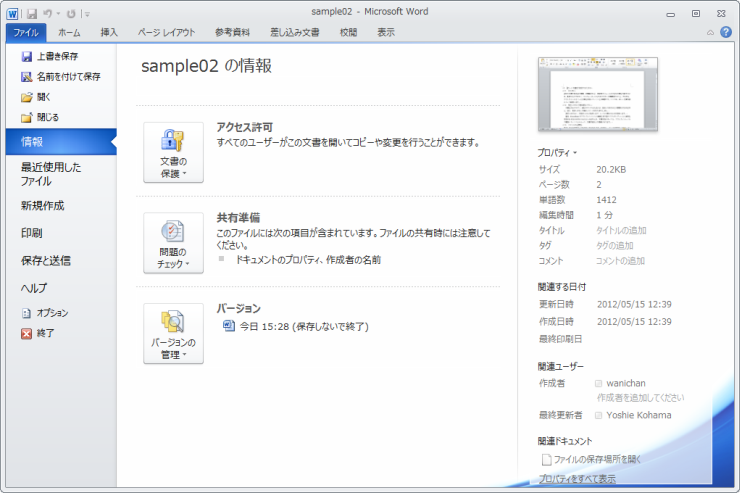Viewport: 740px width, 493px height.
Task: Switch to the 校閲 tab
Action: [349, 33]
